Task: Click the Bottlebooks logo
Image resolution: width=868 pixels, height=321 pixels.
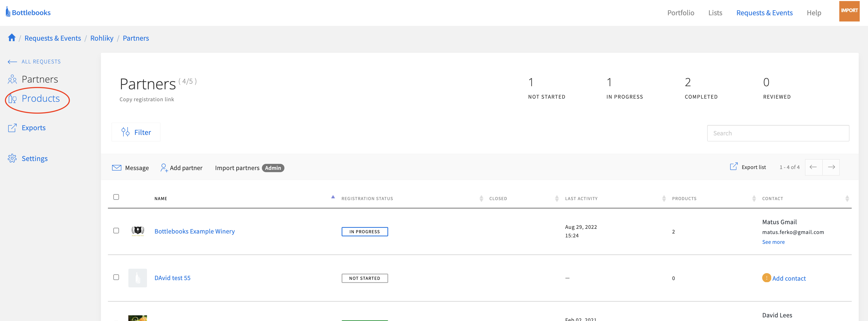Action: (x=28, y=12)
